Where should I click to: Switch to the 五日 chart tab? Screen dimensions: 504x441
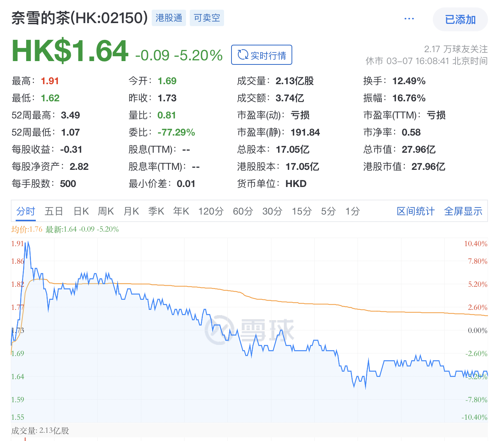pyautogui.click(x=54, y=211)
